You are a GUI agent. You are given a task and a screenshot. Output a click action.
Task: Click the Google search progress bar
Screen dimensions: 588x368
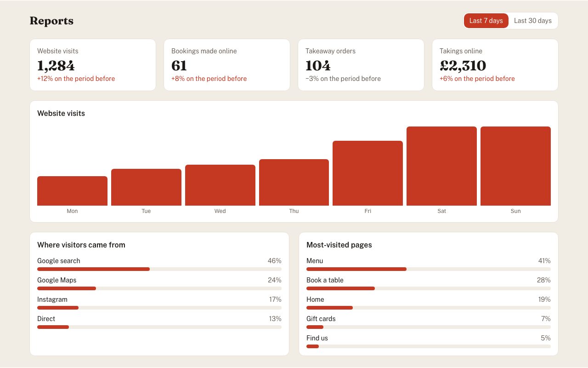pyautogui.click(x=159, y=269)
